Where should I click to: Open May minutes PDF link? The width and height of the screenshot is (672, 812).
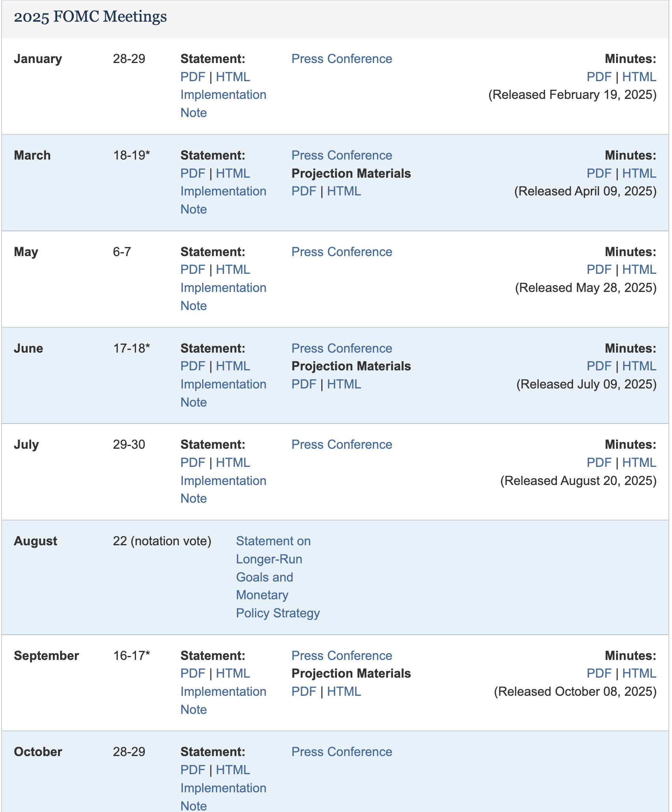599,269
